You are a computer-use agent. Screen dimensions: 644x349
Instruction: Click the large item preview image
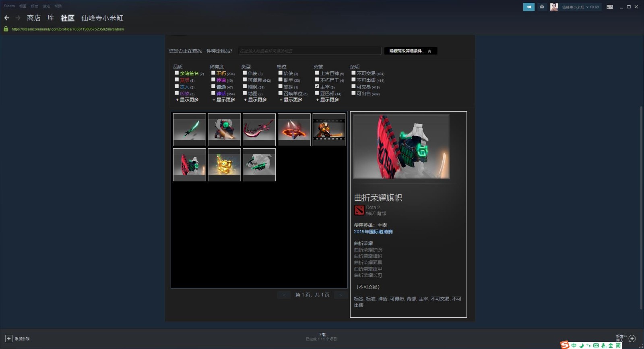click(401, 147)
